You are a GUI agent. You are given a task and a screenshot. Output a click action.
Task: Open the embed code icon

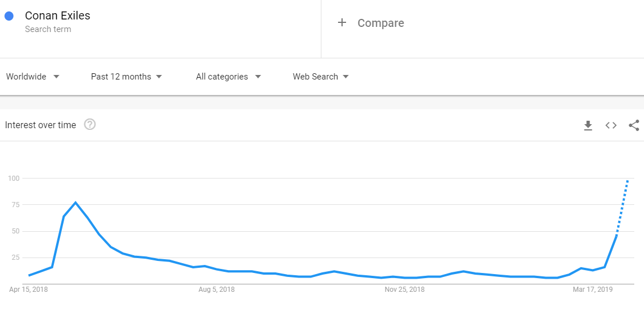[611, 125]
